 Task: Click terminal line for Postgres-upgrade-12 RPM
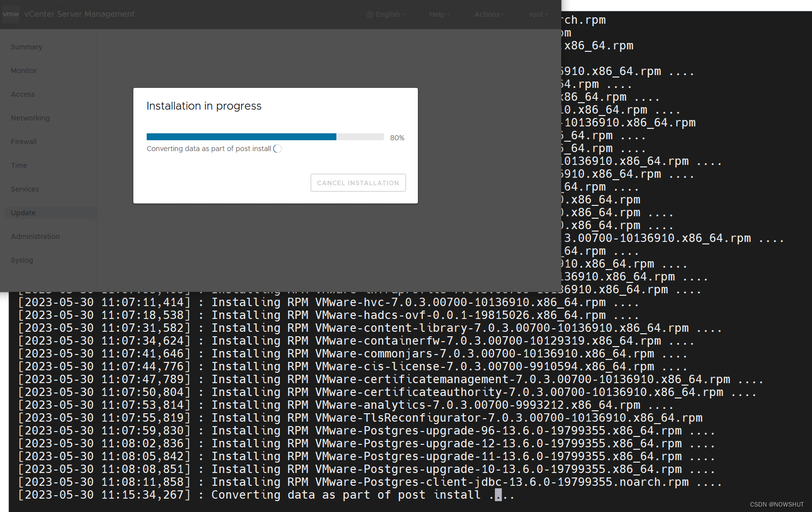[366, 443]
